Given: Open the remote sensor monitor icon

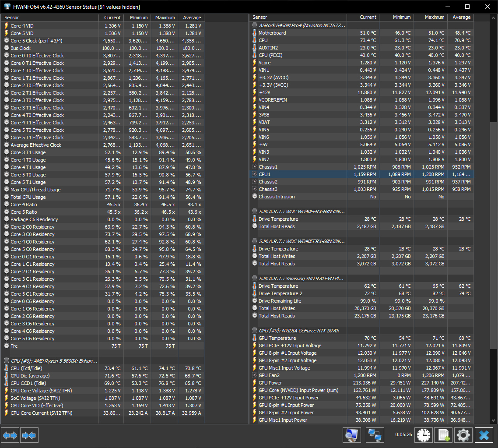Looking at the screenshot, I should click(352, 435).
